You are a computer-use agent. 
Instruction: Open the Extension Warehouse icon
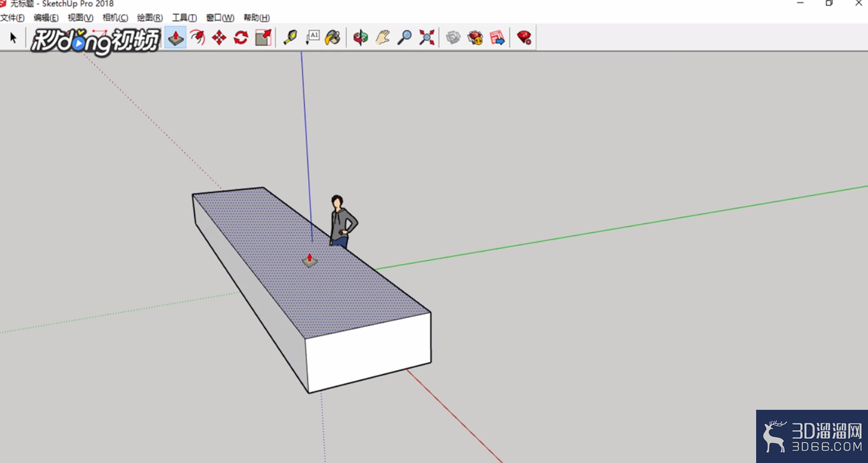(x=475, y=38)
